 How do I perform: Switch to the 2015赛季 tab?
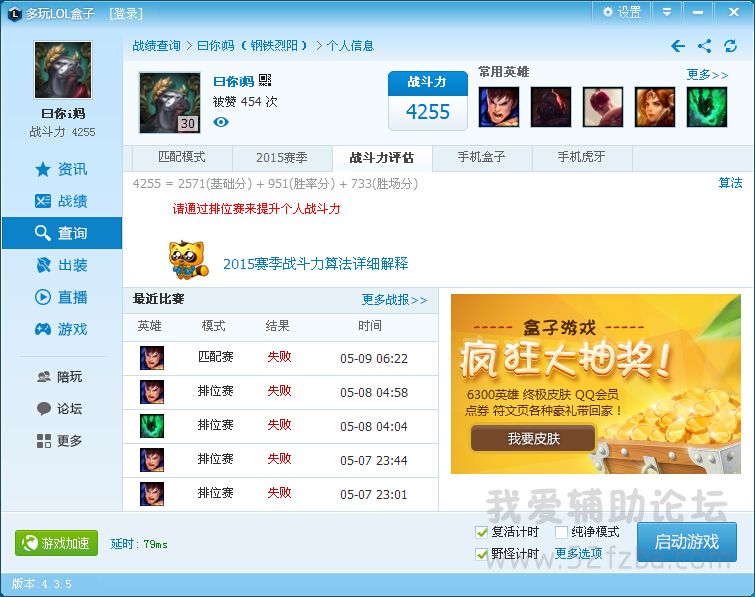(x=282, y=157)
